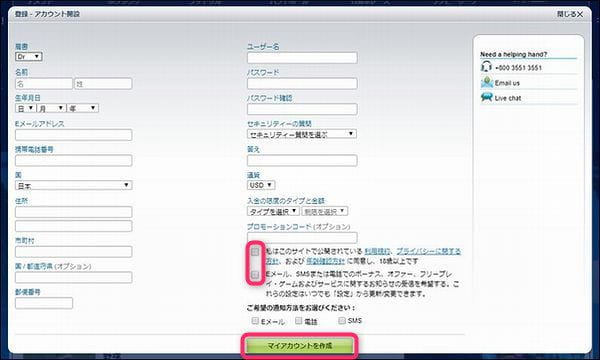Screen dimensions: 600x360
Task: Click the phone support headset icon
Action: pos(486,67)
